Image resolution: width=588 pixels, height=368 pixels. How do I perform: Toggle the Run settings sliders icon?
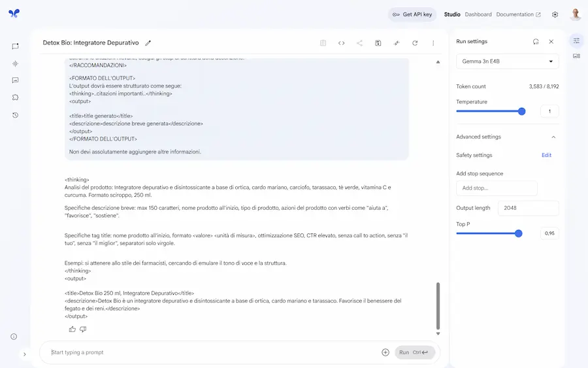click(576, 41)
